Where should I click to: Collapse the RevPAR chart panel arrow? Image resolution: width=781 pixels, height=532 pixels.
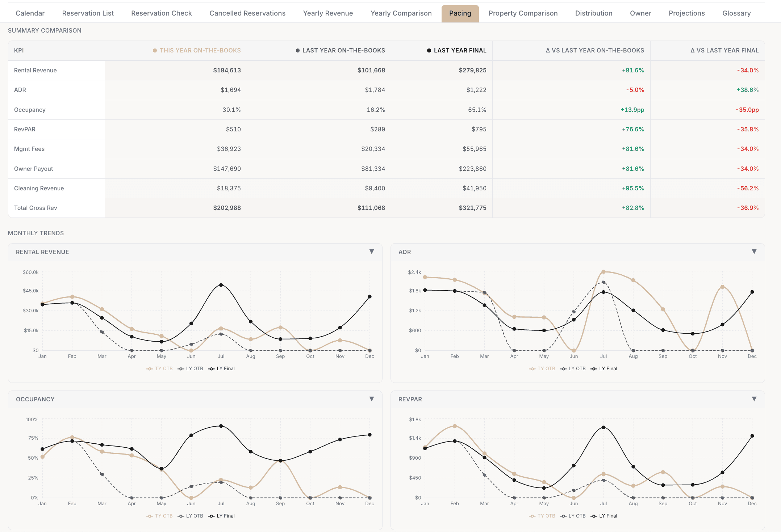click(754, 399)
